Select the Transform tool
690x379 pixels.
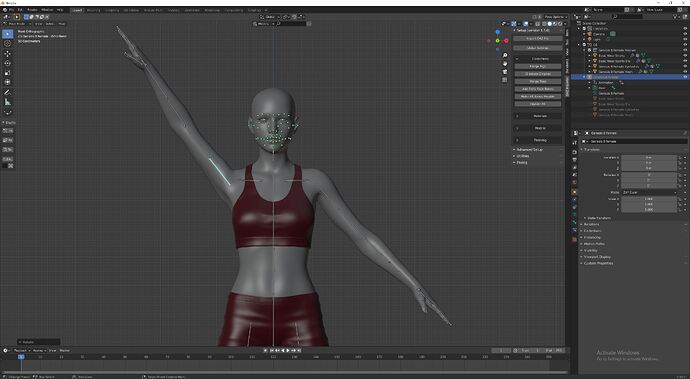7,82
